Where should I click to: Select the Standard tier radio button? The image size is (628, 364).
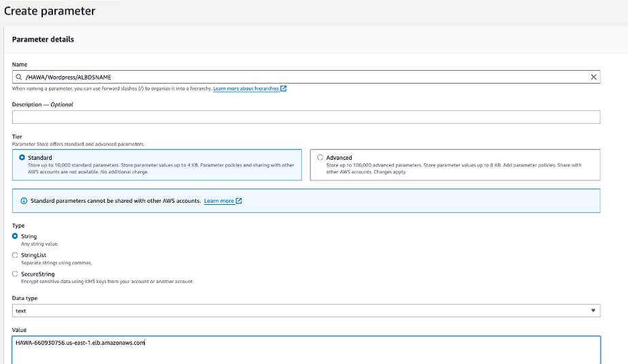click(22, 157)
